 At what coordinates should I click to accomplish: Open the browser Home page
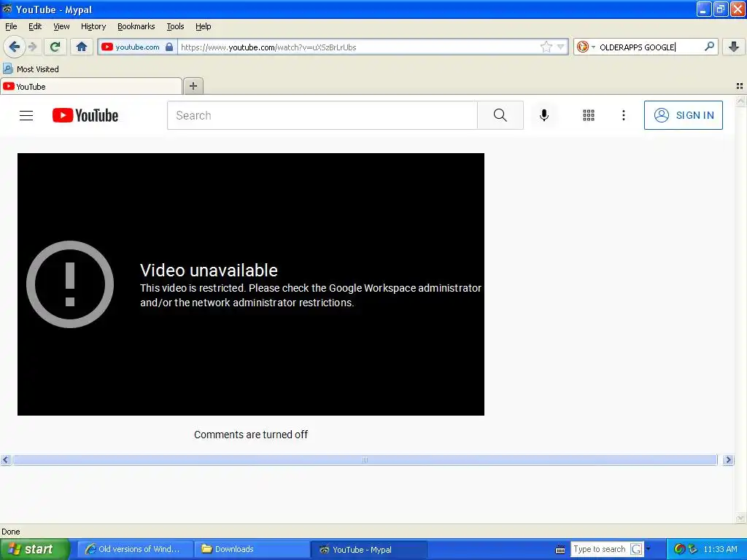[82, 47]
